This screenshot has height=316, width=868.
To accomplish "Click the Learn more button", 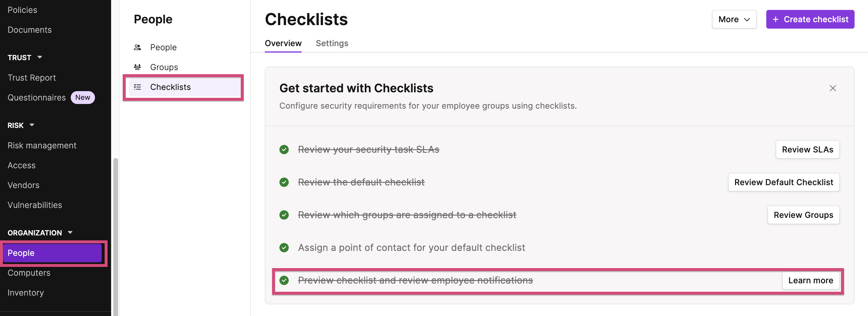I will point(810,280).
